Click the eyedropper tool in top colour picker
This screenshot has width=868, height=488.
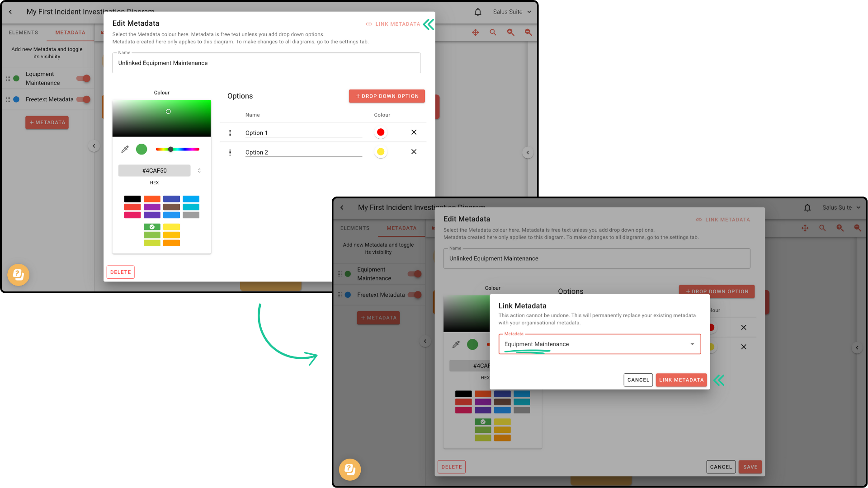pyautogui.click(x=125, y=149)
